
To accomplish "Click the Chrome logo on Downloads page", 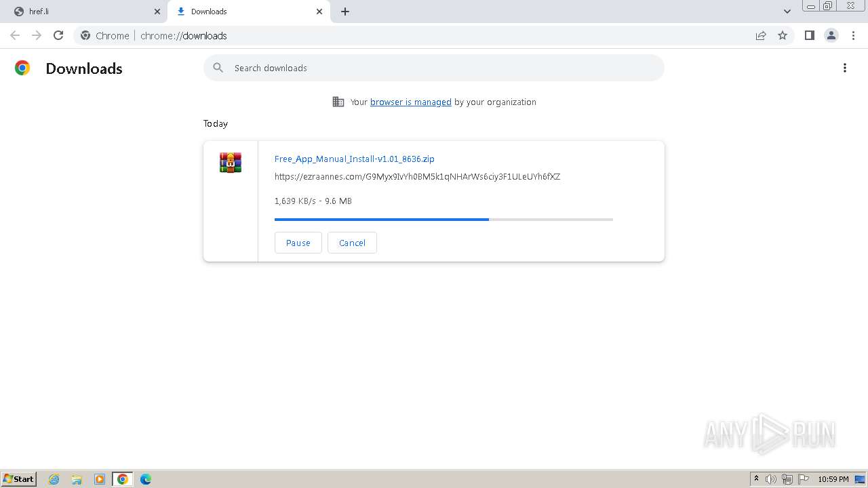I will 22,68.
